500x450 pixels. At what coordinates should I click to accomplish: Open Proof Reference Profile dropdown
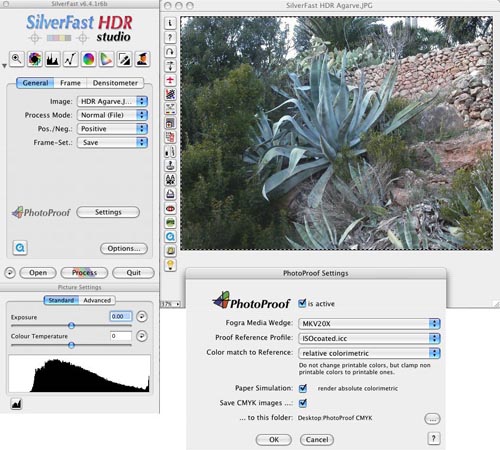pyautogui.click(x=369, y=338)
